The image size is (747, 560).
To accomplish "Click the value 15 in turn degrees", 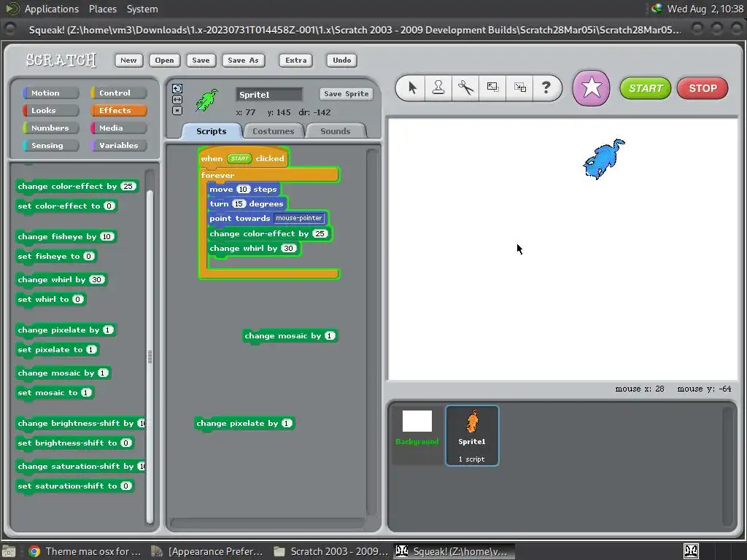I will click(x=239, y=204).
